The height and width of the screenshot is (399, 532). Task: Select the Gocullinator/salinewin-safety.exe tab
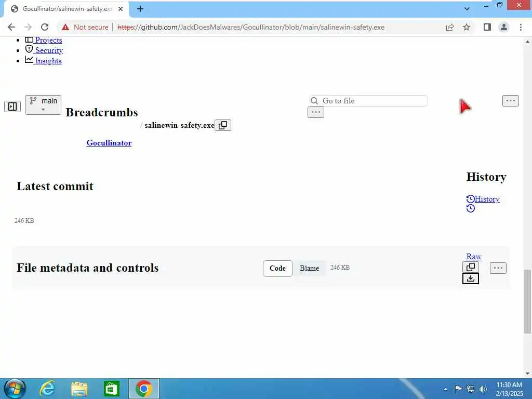(x=66, y=9)
